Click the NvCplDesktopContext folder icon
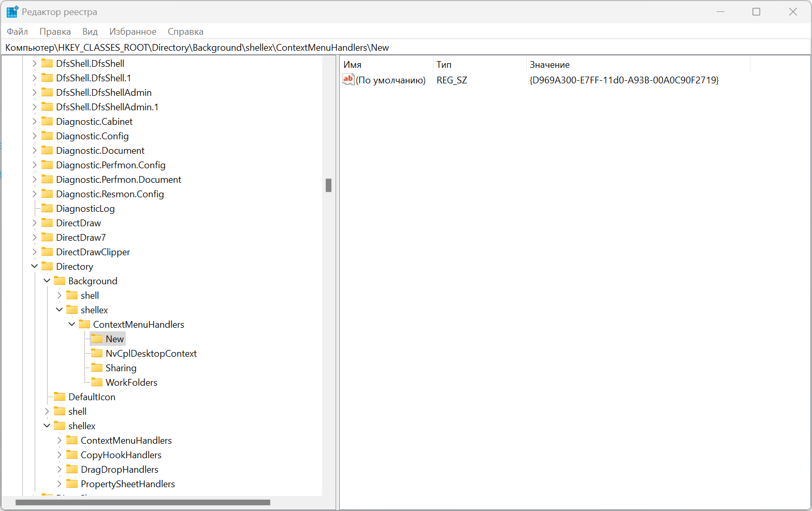The height and width of the screenshot is (511, 812). click(x=97, y=353)
